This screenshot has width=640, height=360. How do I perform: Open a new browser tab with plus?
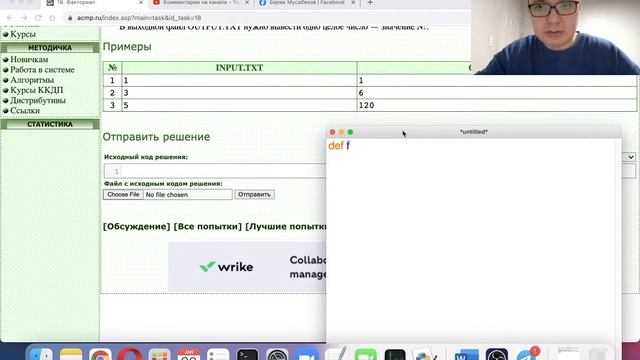[x=370, y=3]
